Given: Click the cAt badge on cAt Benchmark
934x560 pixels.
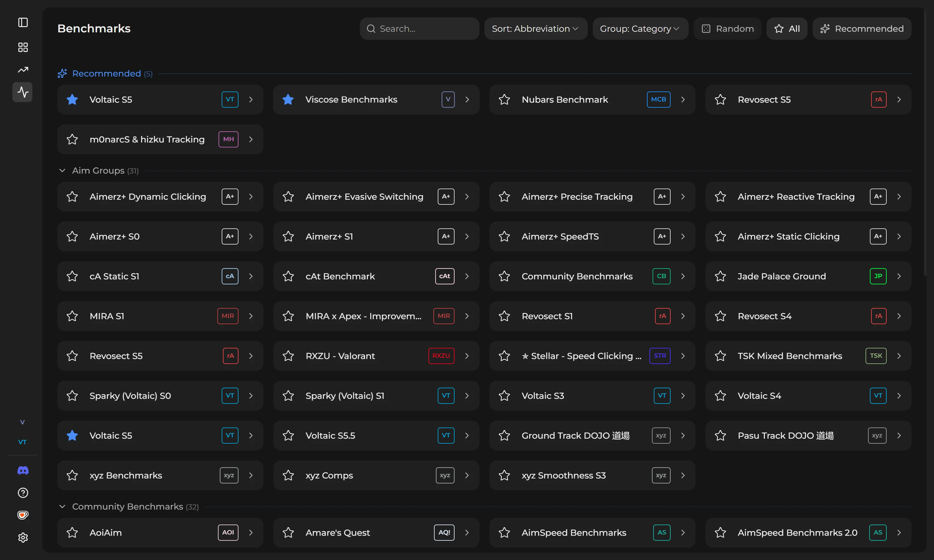Looking at the screenshot, I should coord(444,276).
